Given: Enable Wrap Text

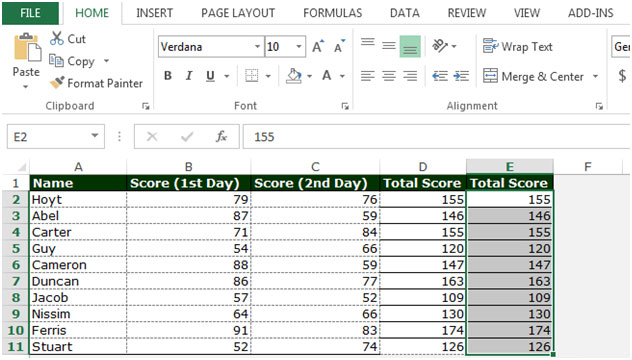Looking at the screenshot, I should coord(518,47).
